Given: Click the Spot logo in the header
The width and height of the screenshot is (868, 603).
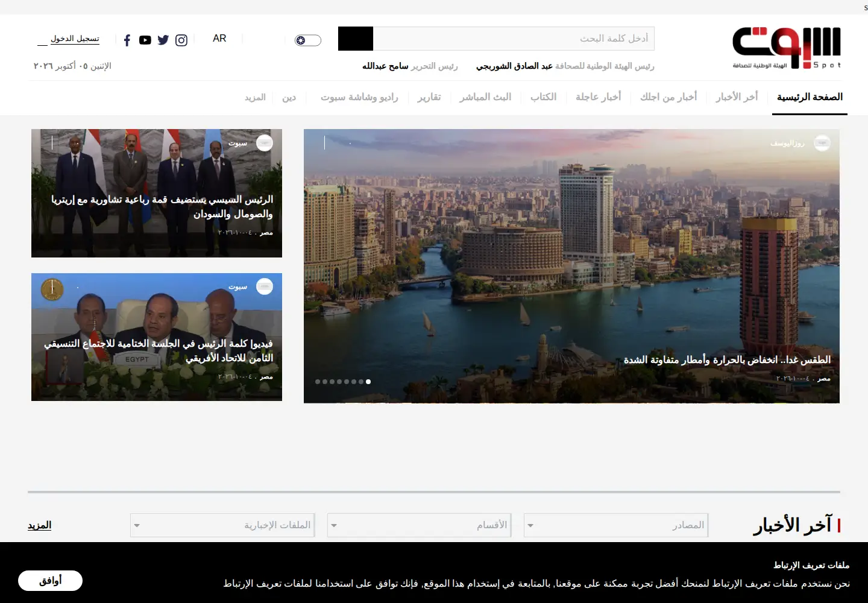Looking at the screenshot, I should pos(787,48).
